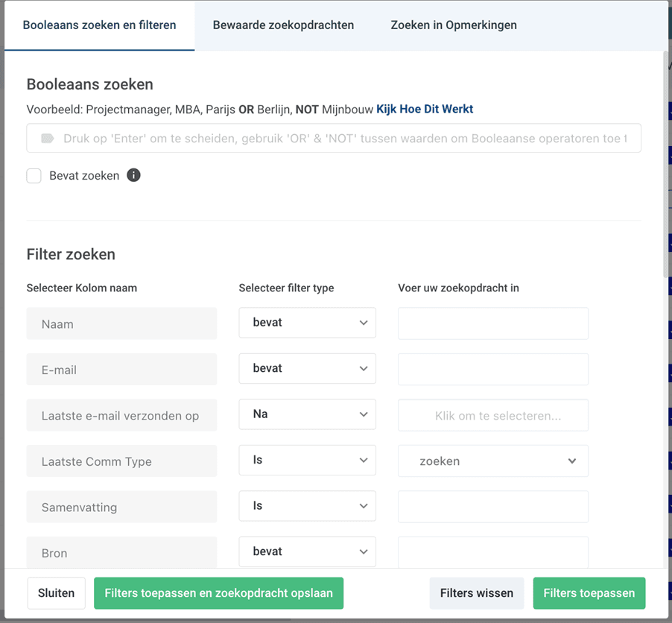
Task: Open filter type dropdown for E-mail
Action: click(x=307, y=368)
